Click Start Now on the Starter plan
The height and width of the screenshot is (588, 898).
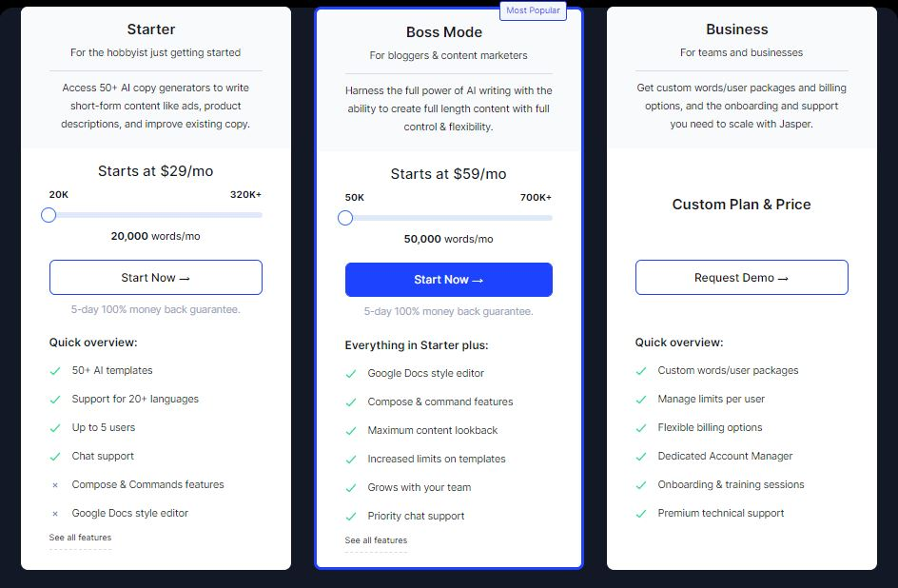(x=156, y=278)
